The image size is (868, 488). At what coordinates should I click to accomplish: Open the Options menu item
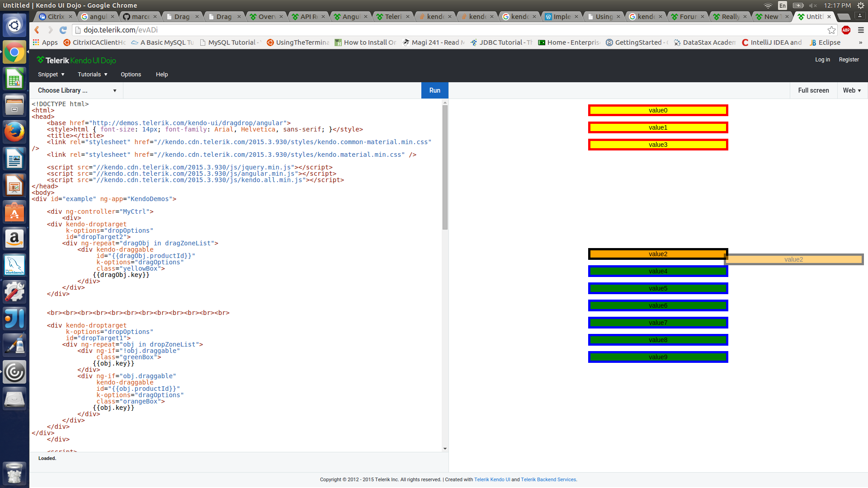[x=131, y=75]
